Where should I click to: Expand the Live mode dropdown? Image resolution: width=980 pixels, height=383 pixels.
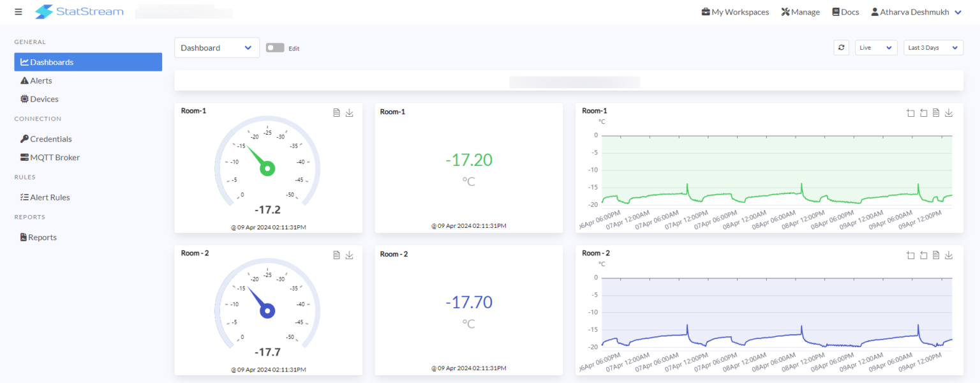[x=876, y=48]
